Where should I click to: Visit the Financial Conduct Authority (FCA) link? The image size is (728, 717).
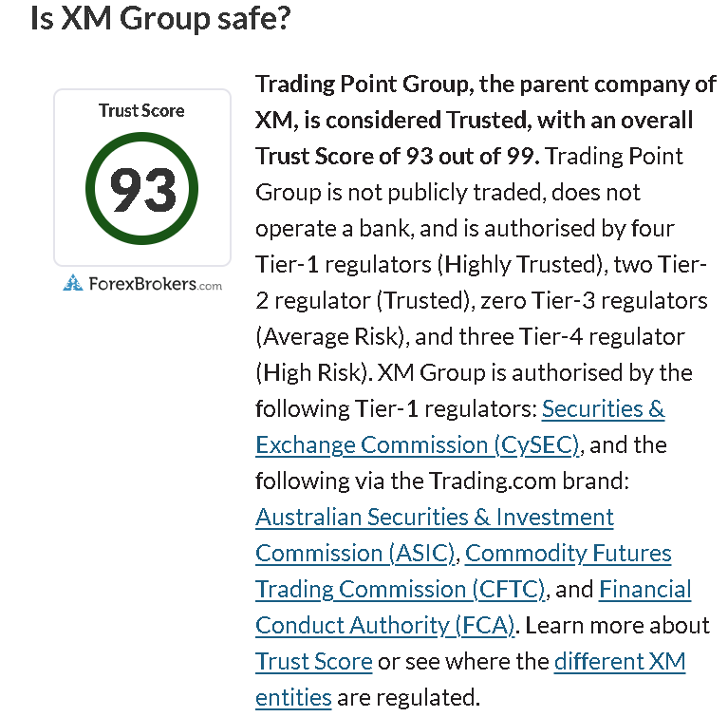[644, 590]
